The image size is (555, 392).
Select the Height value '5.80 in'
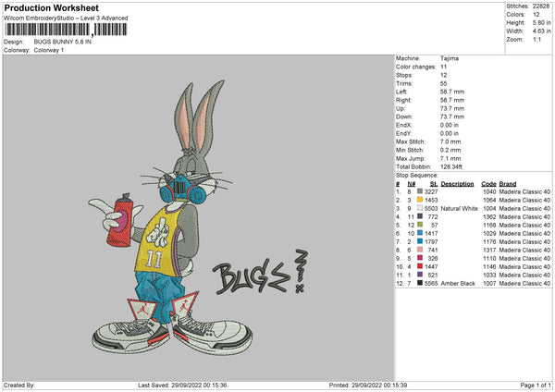[541, 22]
